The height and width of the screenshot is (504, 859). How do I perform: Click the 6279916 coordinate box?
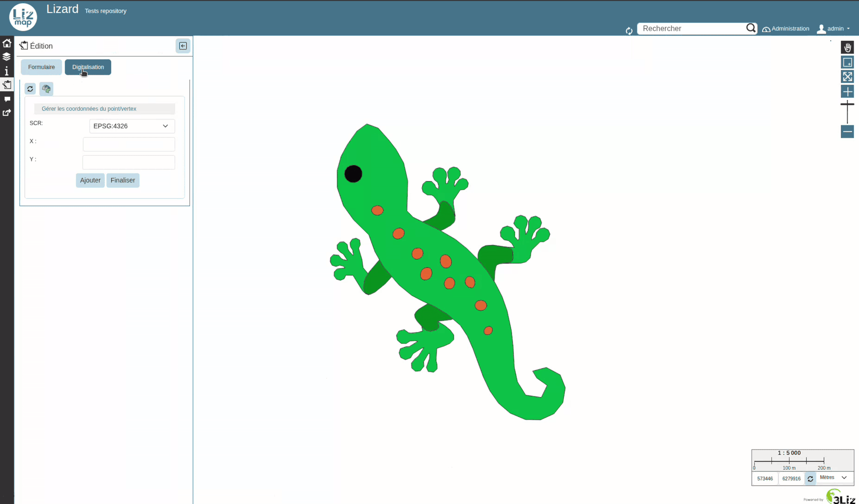tap(791, 479)
